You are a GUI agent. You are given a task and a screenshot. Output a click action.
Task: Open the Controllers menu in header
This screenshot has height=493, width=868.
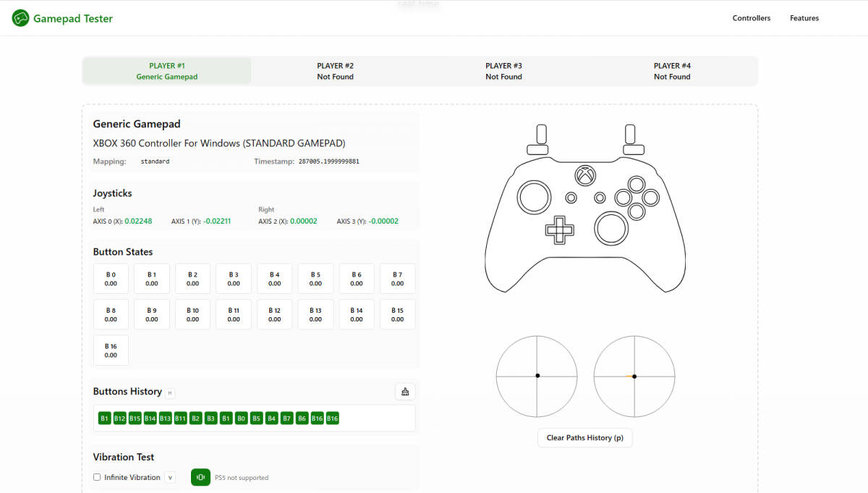tap(752, 18)
